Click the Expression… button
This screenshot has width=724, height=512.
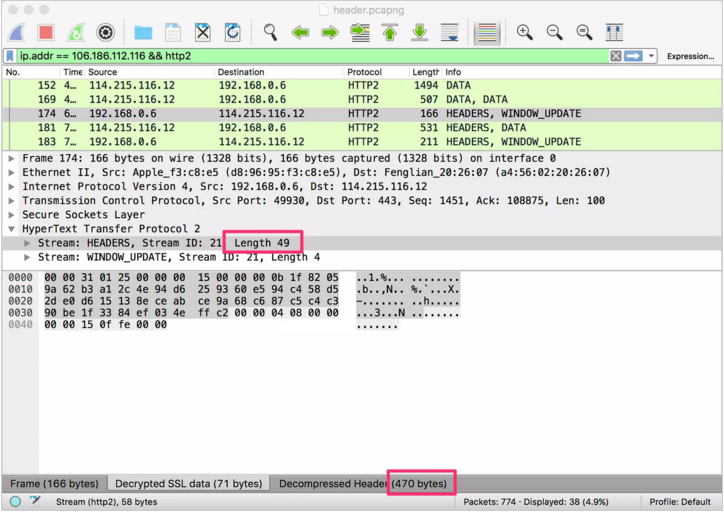[x=690, y=56]
